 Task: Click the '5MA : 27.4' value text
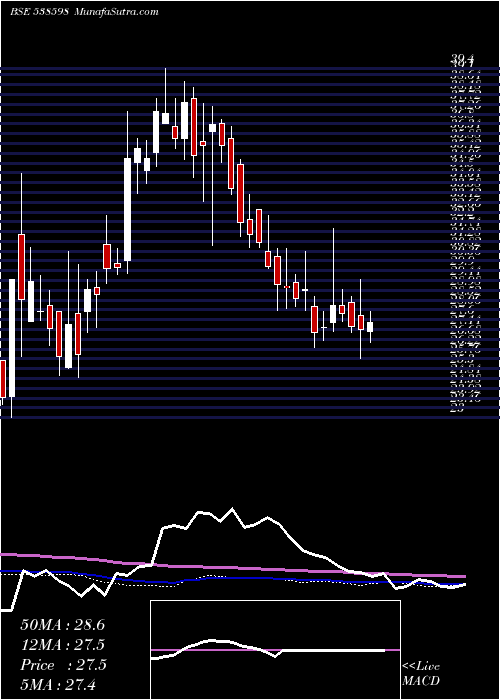[59, 685]
